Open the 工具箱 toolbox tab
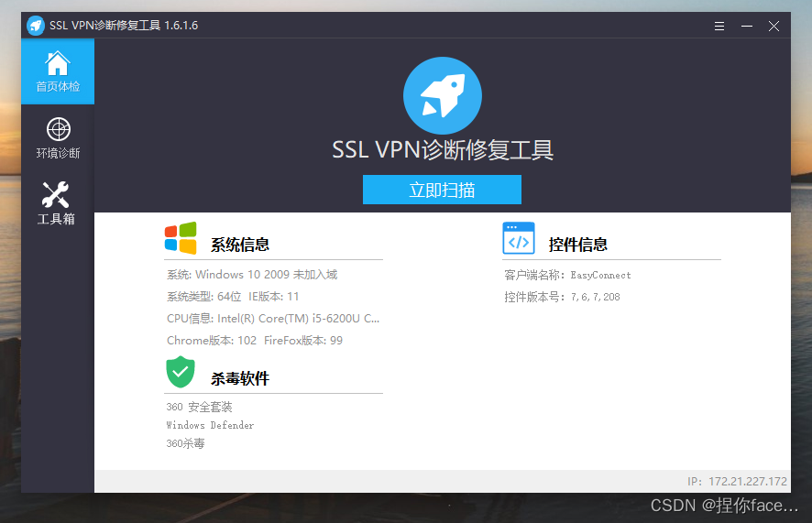812x523 pixels. 58,203
